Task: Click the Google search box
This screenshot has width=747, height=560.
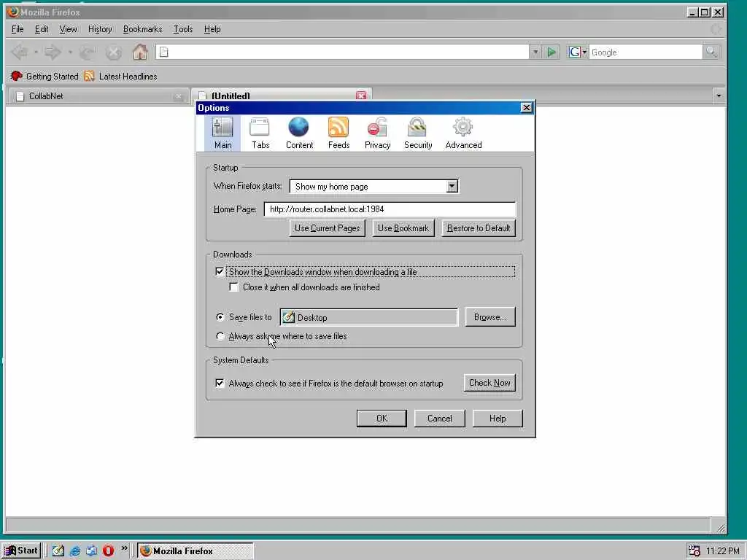Action: (646, 52)
